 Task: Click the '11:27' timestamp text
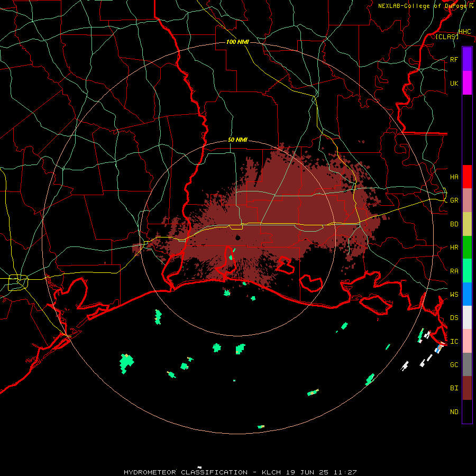click(345, 472)
